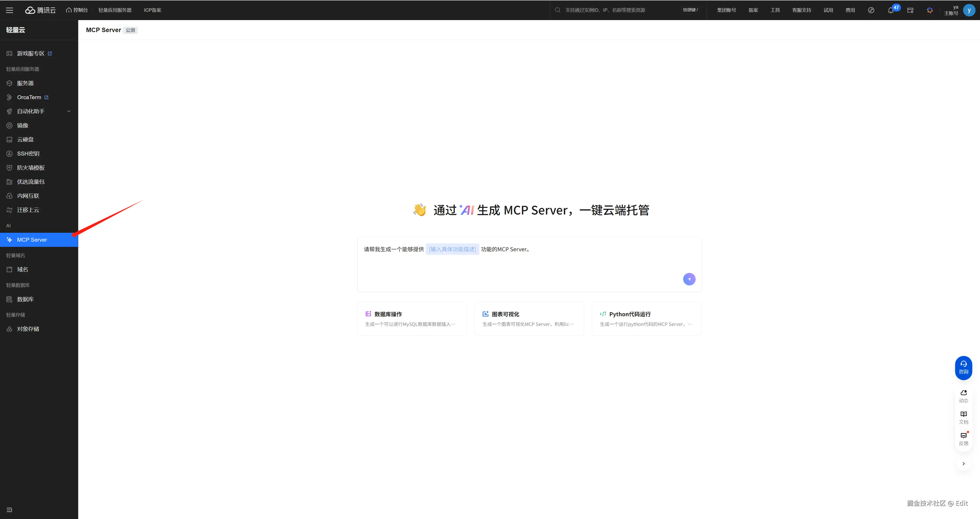Open the 云硬盘 cloud disk page
Viewport: 980px width, 519px height.
[26, 139]
